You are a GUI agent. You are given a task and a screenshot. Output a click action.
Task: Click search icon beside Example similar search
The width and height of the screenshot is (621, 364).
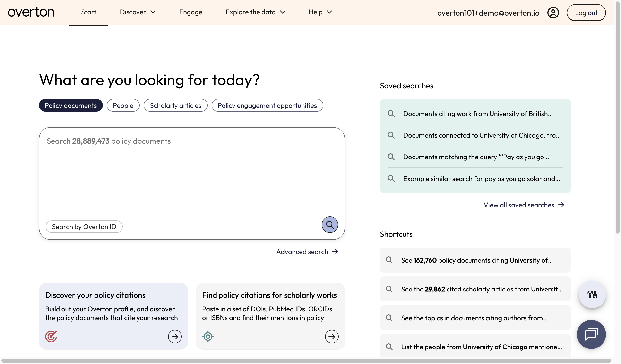point(391,178)
